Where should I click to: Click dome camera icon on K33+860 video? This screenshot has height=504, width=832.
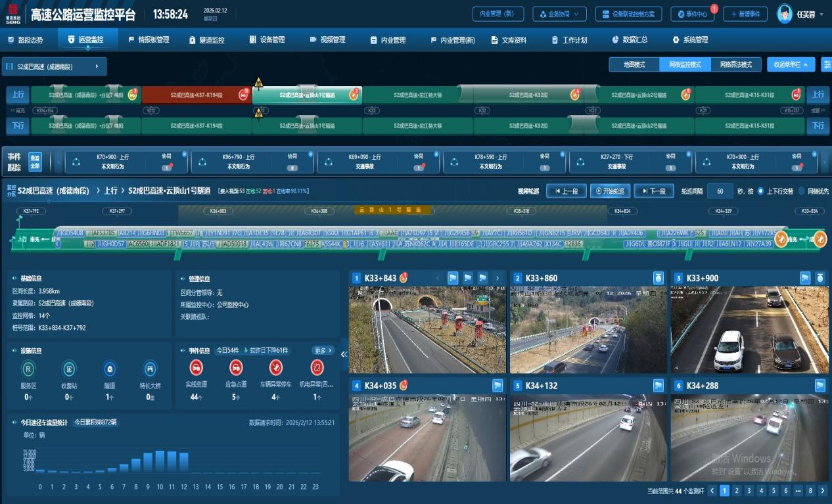658,278
